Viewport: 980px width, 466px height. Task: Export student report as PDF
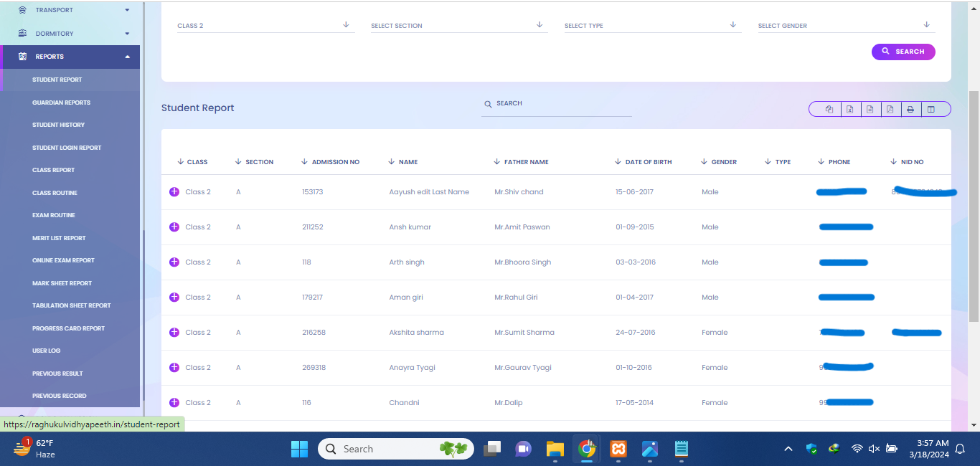click(890, 110)
